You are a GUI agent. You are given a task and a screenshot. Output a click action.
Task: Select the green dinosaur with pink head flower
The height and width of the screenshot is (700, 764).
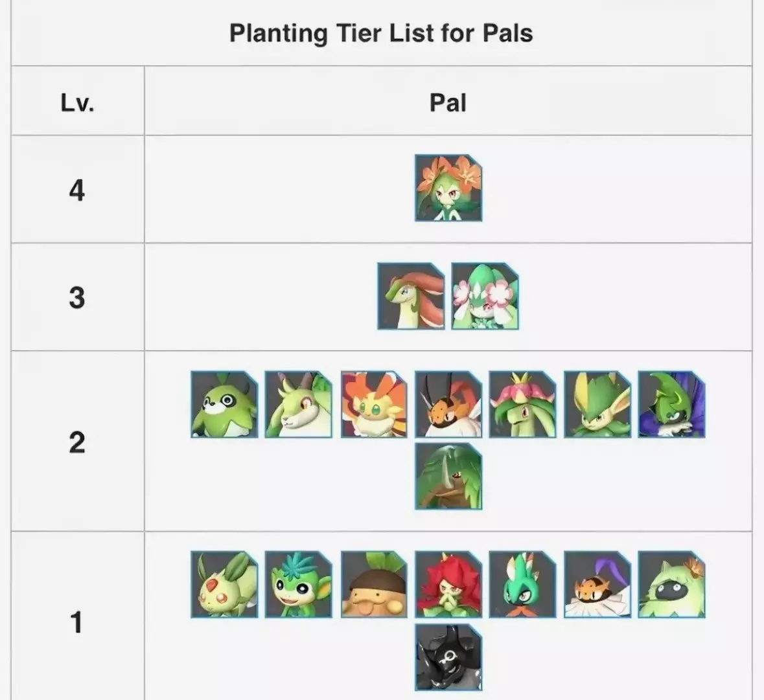(x=522, y=404)
